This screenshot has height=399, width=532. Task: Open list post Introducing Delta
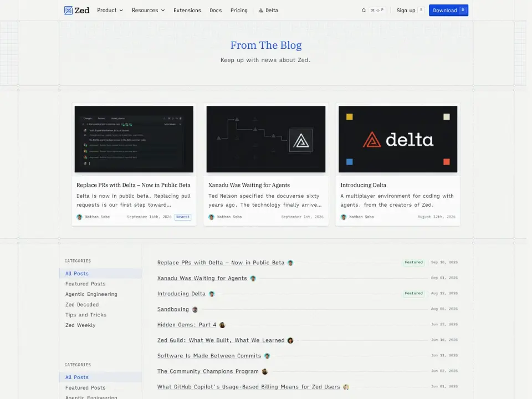(181, 294)
